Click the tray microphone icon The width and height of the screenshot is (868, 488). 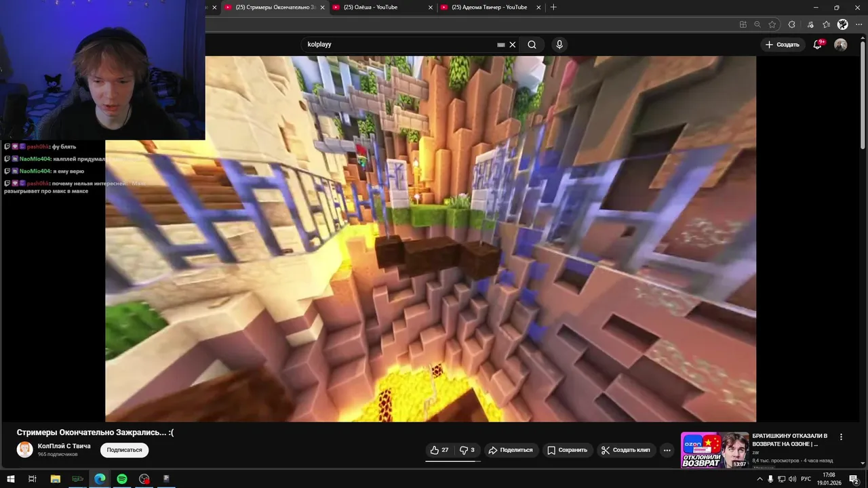(770, 479)
